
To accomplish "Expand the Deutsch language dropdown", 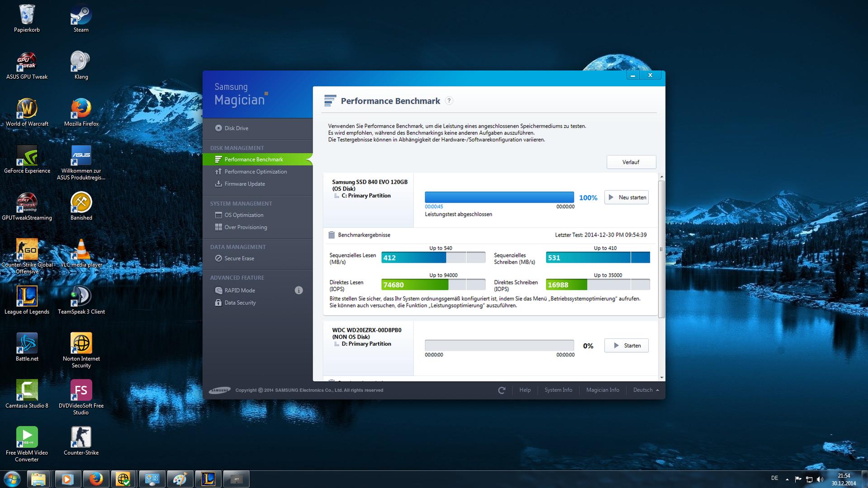I will point(646,390).
